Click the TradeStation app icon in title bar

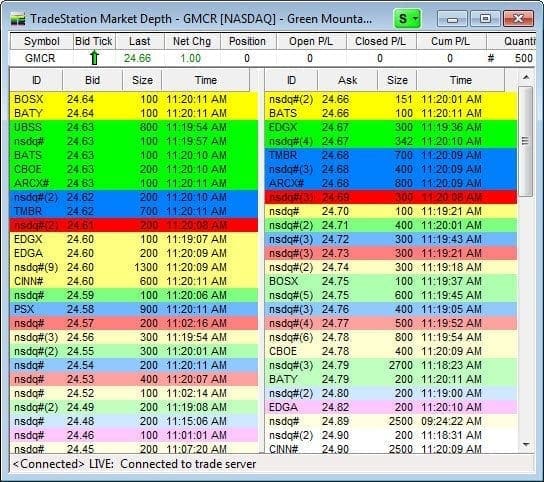coord(18,19)
